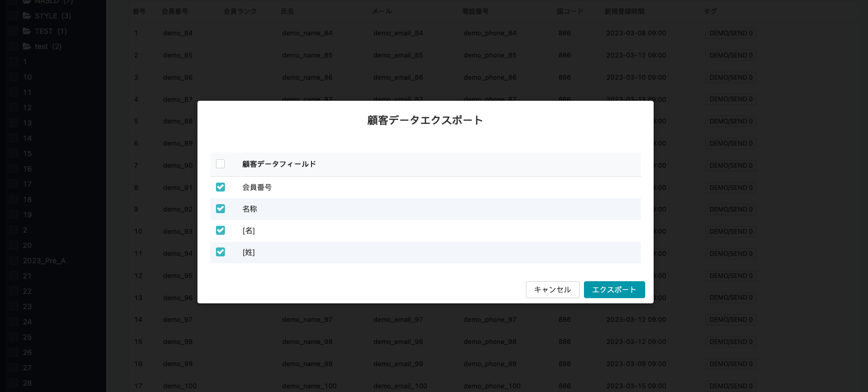Select sidebar group labeled 28

tap(27, 383)
